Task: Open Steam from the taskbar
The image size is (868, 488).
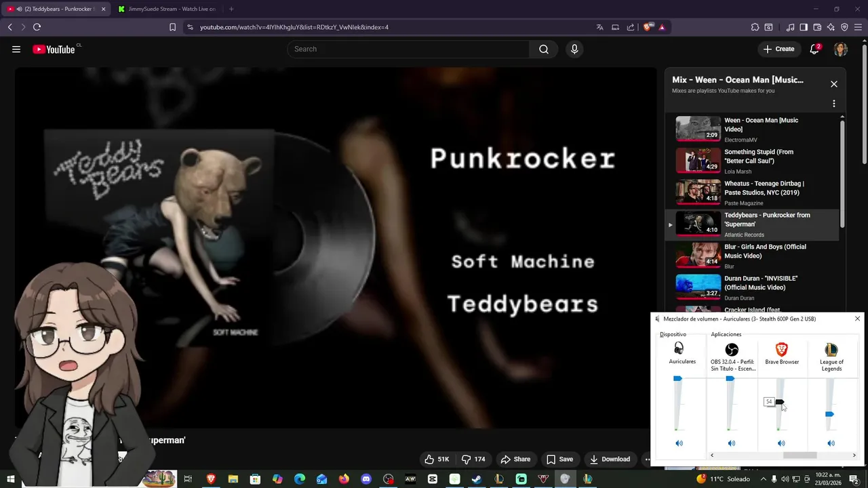Action: [477, 479]
